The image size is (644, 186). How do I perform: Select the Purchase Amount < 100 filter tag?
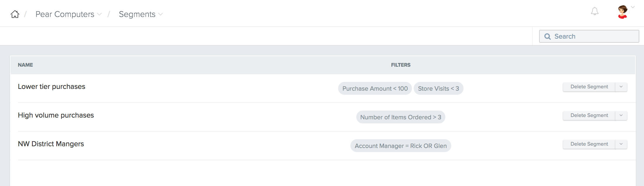375,89
